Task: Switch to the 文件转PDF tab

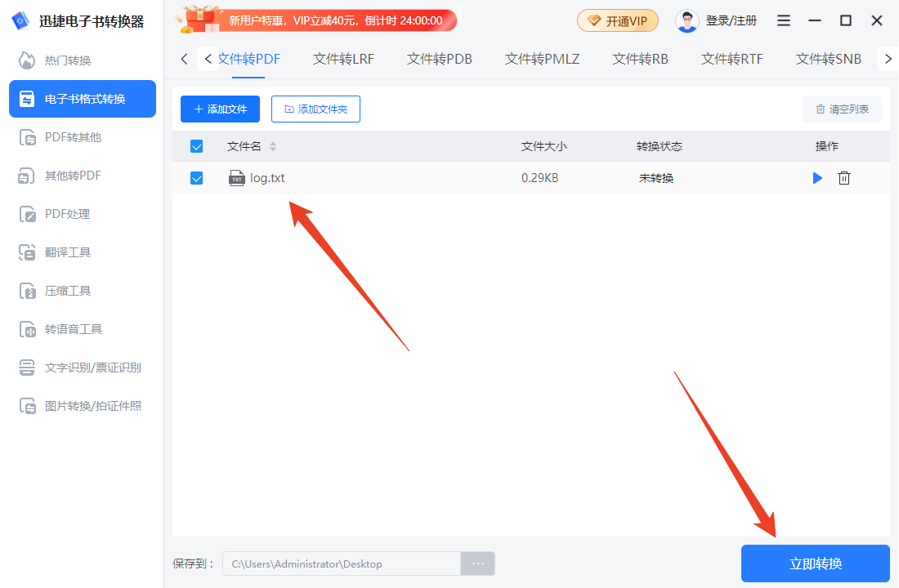Action: coord(249,59)
